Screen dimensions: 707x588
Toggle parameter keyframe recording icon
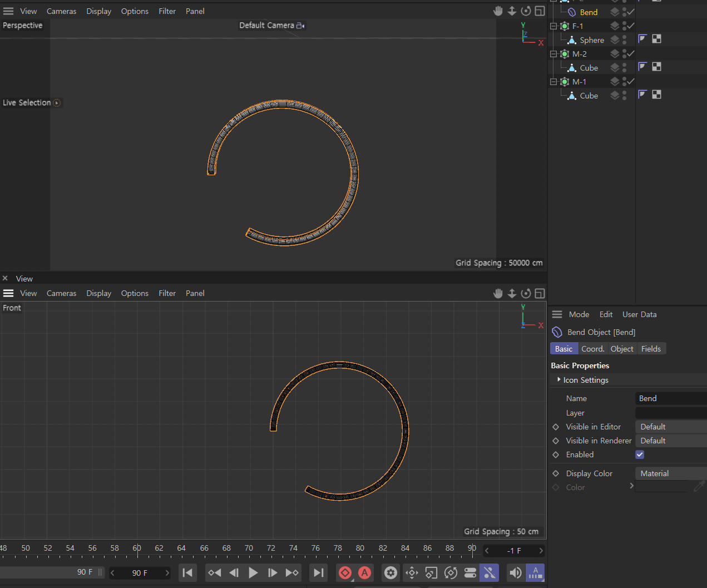[x=470, y=572]
